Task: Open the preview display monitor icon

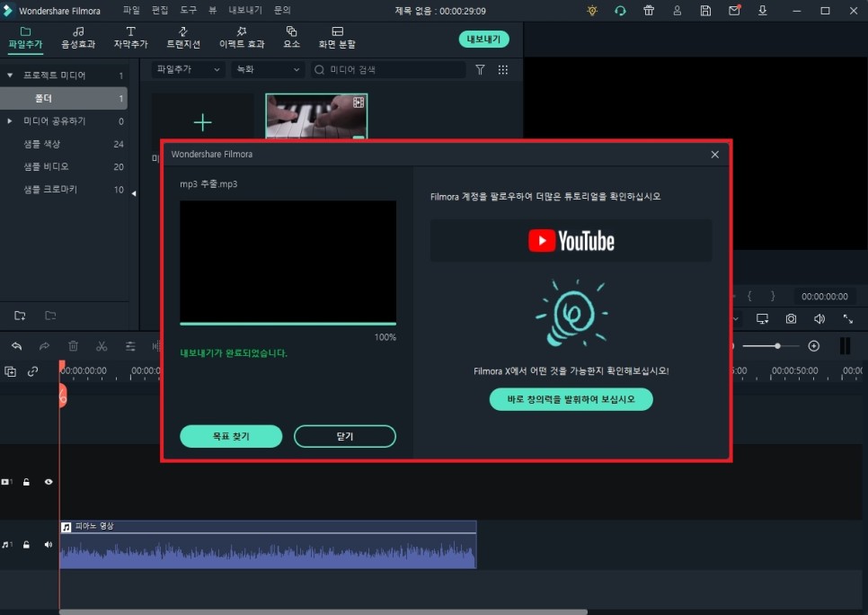Action: [762, 318]
